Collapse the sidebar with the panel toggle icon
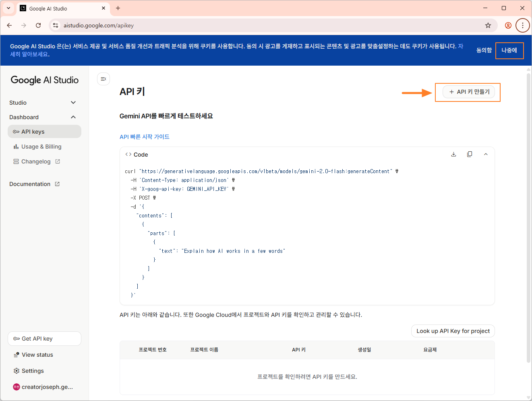Image resolution: width=532 pixels, height=401 pixels. point(104,79)
